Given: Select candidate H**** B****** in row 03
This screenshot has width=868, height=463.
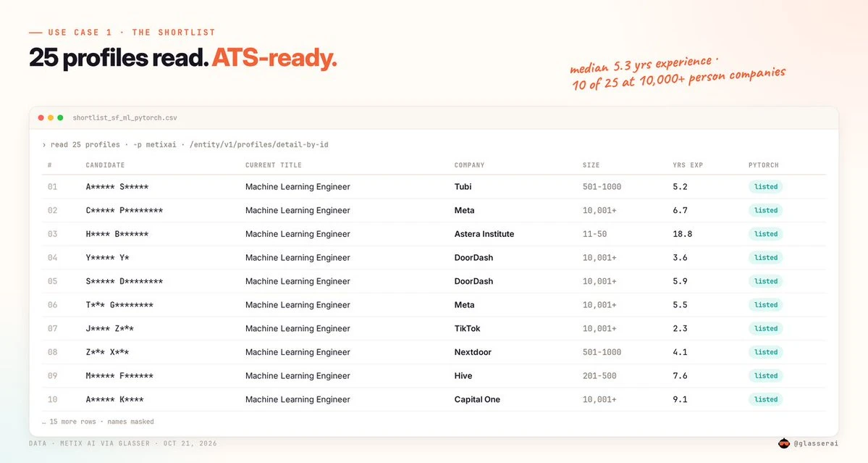Looking at the screenshot, I should click(x=117, y=234).
